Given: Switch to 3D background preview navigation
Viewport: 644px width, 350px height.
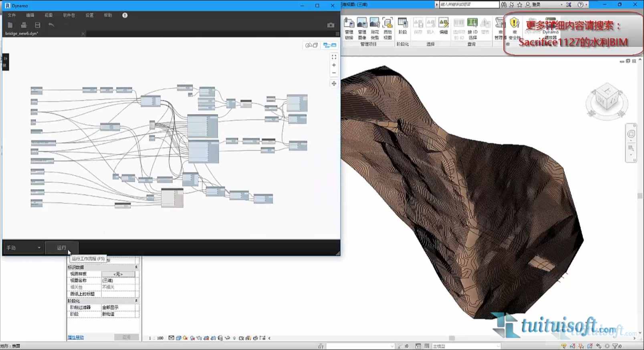Looking at the screenshot, I should tap(311, 45).
